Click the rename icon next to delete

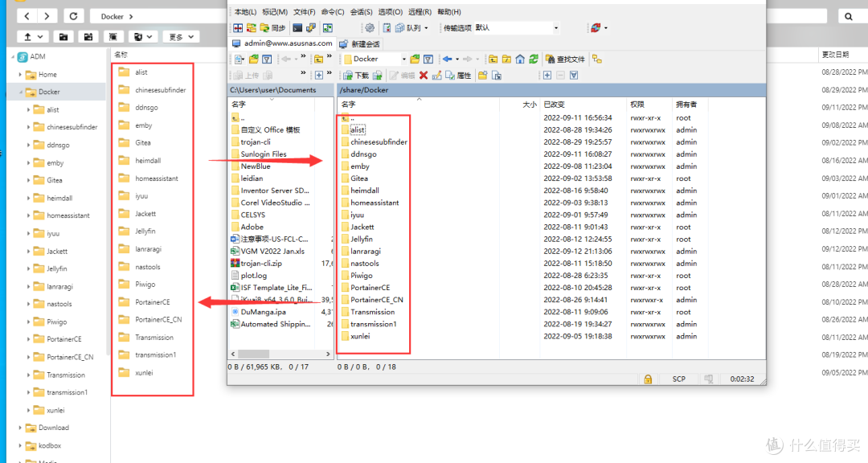pos(436,76)
